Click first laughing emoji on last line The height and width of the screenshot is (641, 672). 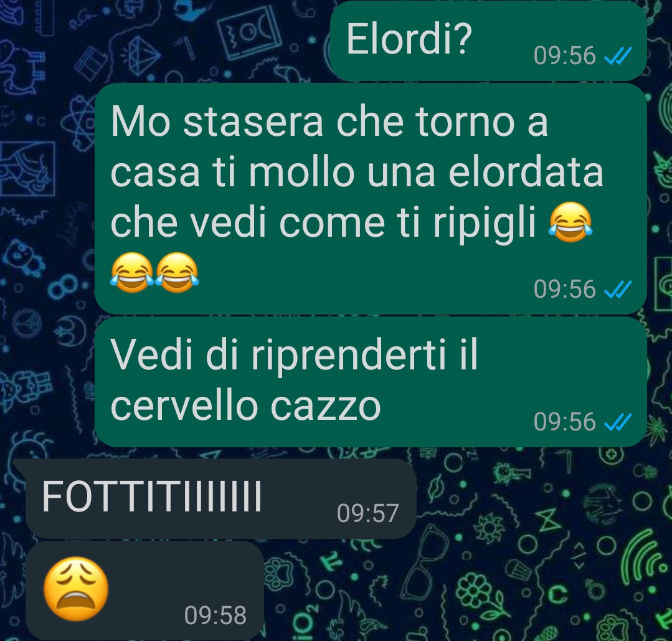[x=132, y=273]
